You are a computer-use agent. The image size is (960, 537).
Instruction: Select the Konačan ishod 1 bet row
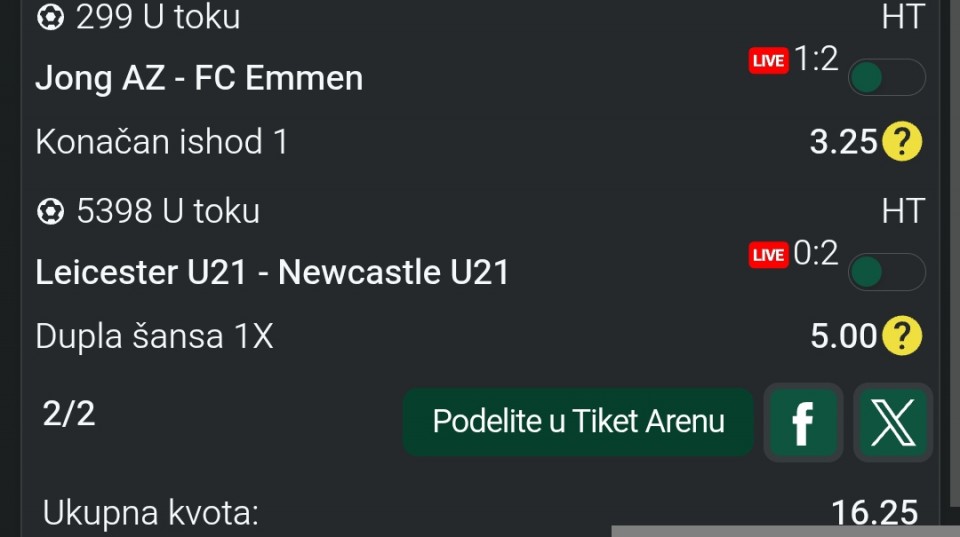tap(162, 142)
